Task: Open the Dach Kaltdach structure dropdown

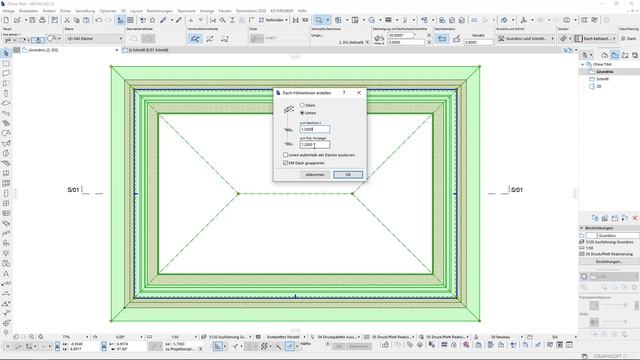Action: [595, 38]
